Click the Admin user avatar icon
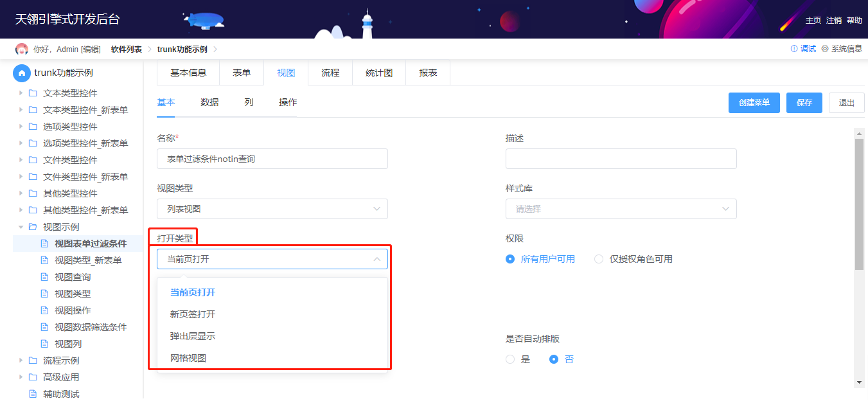This screenshot has width=868, height=401. pos(22,49)
